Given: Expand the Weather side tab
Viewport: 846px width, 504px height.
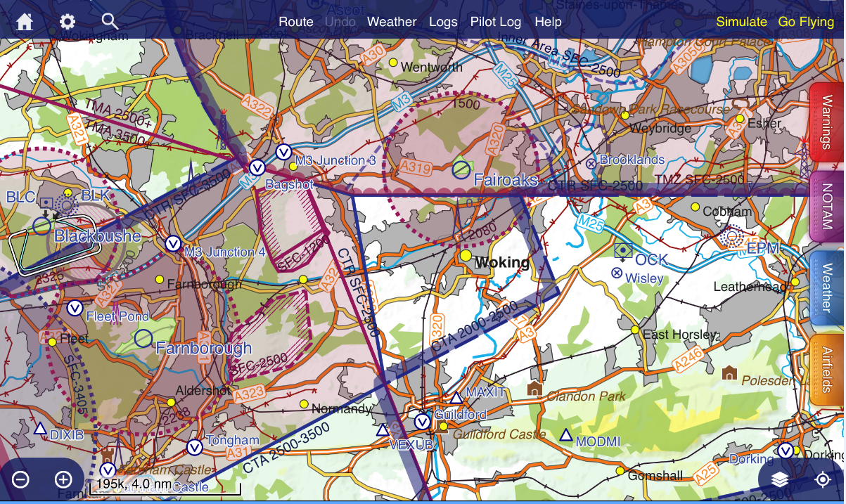Looking at the screenshot, I should (827, 288).
